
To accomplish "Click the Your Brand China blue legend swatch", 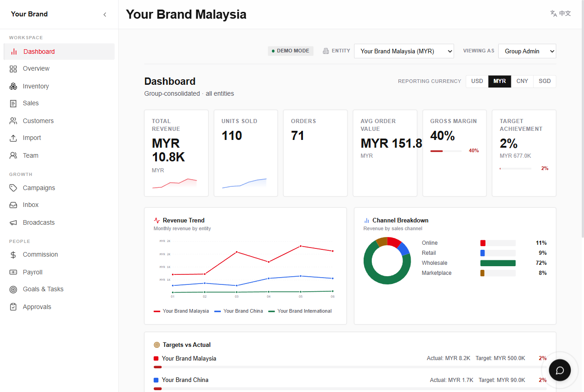I will [218, 311].
